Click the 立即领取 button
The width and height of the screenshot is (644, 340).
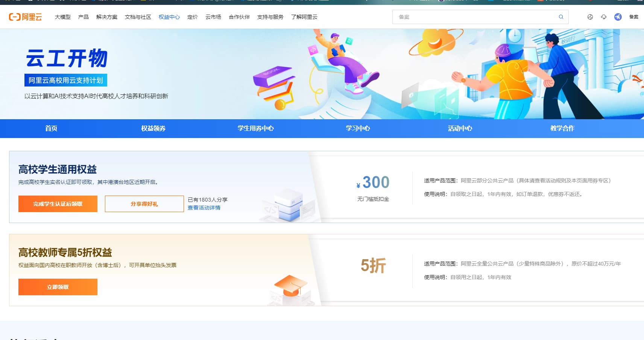click(58, 287)
